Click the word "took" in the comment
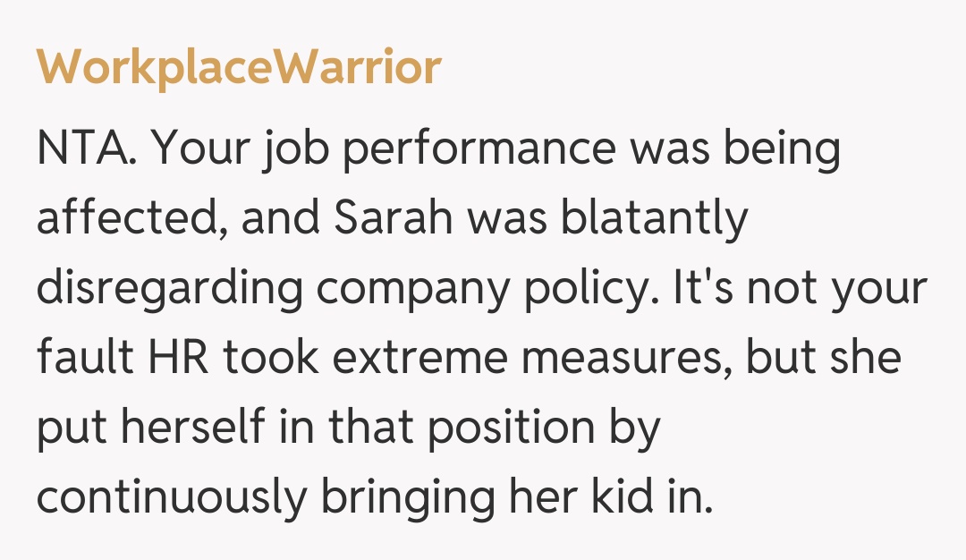Image resolution: width=966 pixels, height=560 pixels. pos(267,359)
